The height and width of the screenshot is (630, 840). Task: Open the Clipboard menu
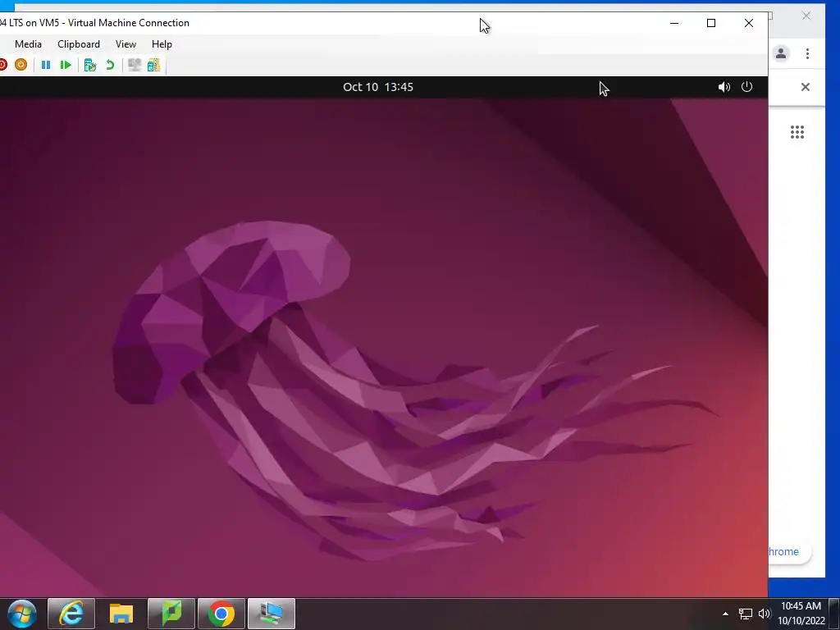(79, 44)
